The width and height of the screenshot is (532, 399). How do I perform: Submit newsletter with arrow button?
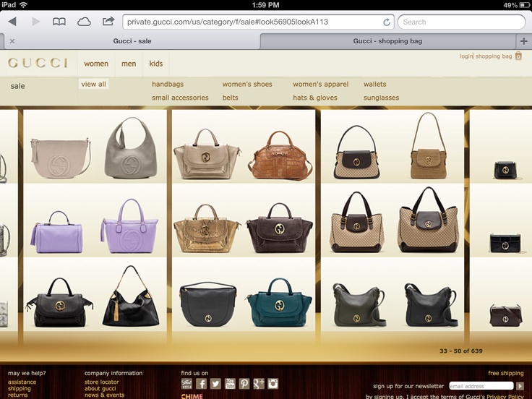[x=520, y=386]
